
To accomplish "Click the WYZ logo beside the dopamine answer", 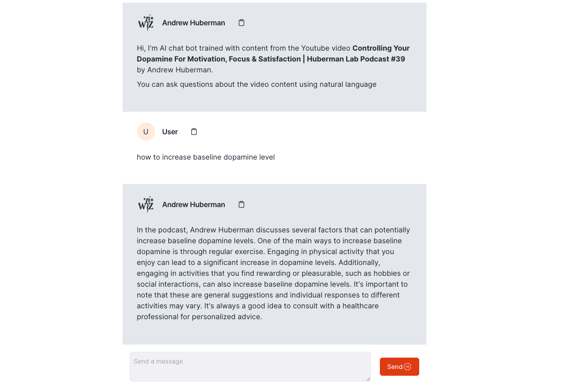I will coord(146,204).
